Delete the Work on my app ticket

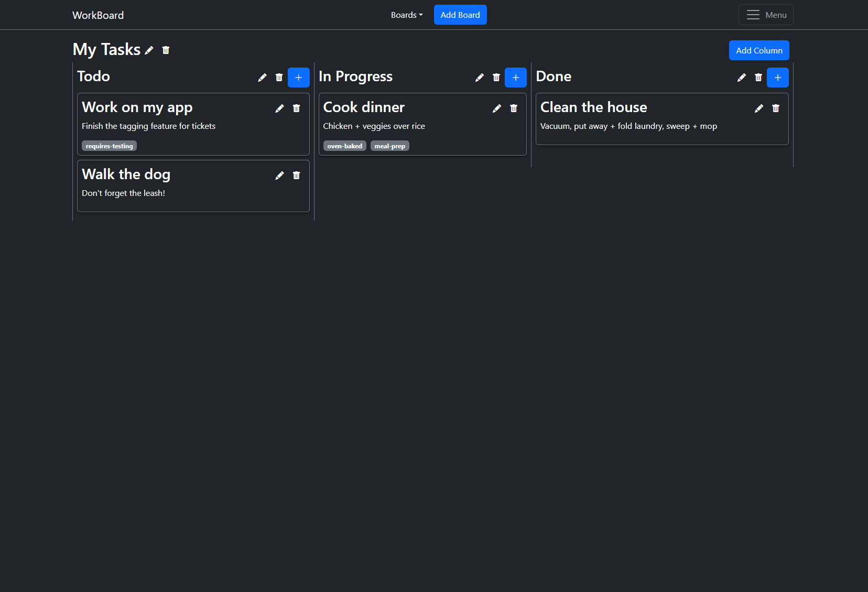(x=296, y=108)
